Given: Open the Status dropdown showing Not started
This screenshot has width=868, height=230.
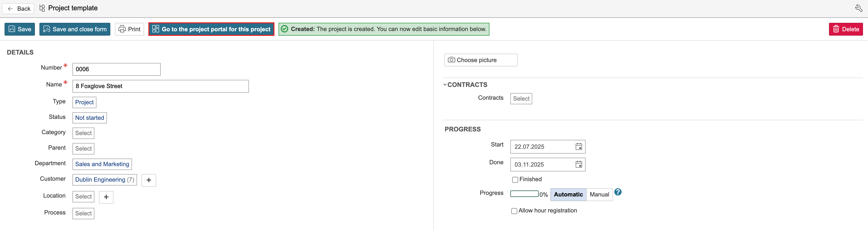Looking at the screenshot, I should 90,118.
